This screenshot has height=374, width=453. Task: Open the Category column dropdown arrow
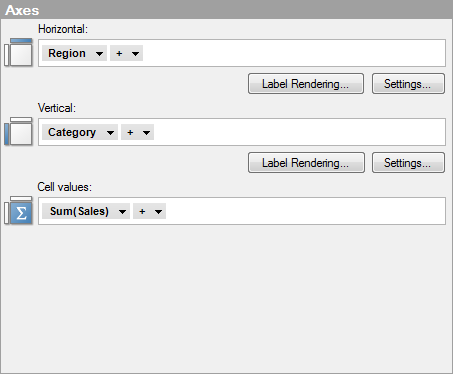tap(110, 132)
